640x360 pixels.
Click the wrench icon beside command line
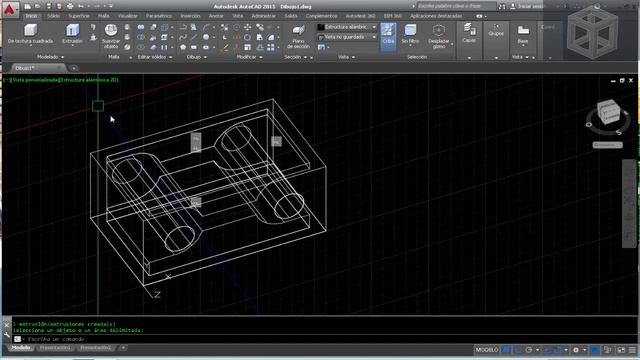coord(7,335)
